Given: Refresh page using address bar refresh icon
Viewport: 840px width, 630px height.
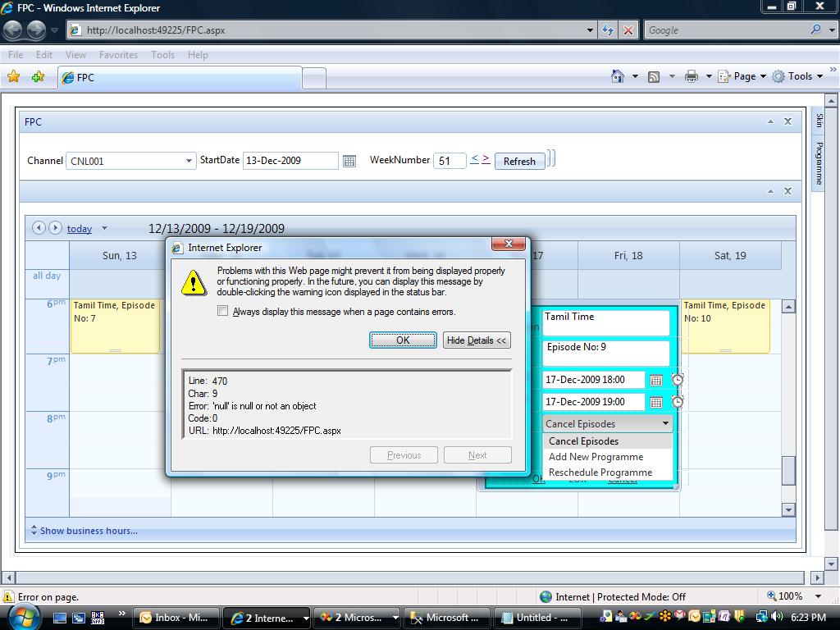Looking at the screenshot, I should [608, 30].
